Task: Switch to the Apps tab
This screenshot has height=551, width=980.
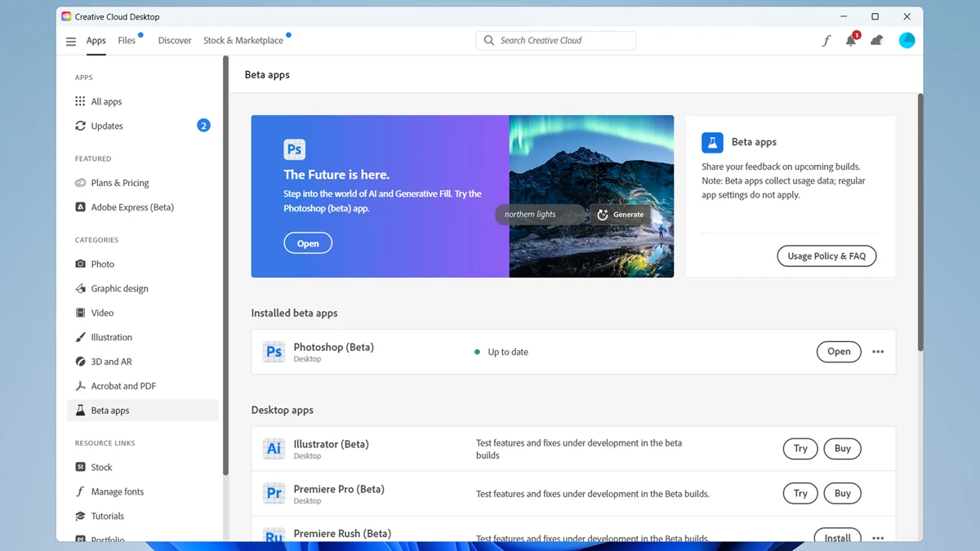Action: click(x=96, y=41)
